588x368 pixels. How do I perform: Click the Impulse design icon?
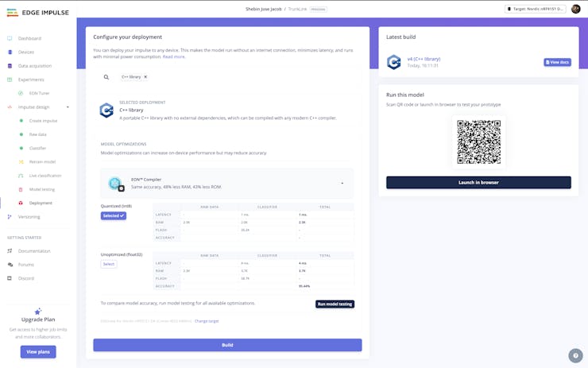(10, 107)
